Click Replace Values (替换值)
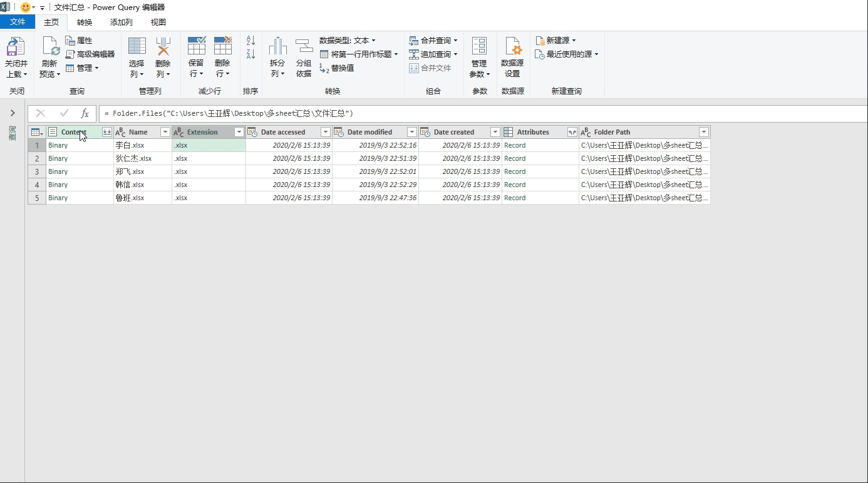Screen dimensions: 868x483 tap(337, 68)
